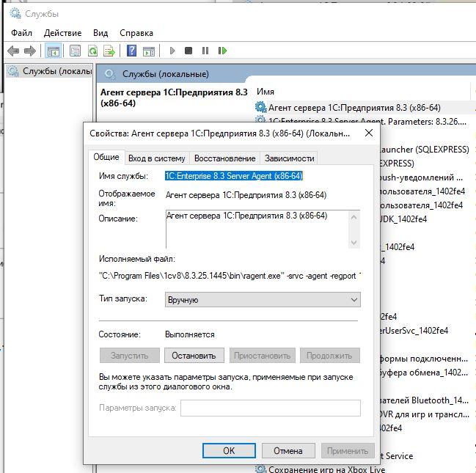Viewport: 476px width, 473px height.
Task: Go back with the left arrow toolbar icon
Action: click(x=13, y=51)
